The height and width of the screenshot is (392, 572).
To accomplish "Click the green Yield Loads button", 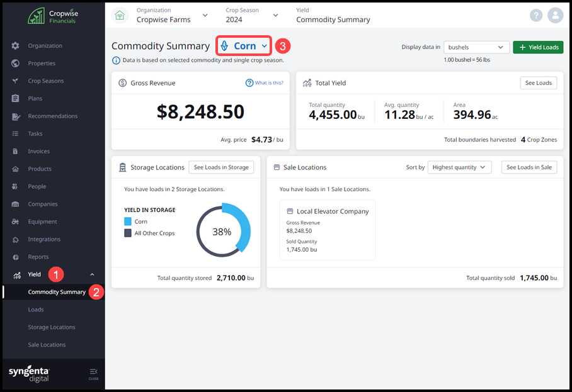I will coord(537,47).
